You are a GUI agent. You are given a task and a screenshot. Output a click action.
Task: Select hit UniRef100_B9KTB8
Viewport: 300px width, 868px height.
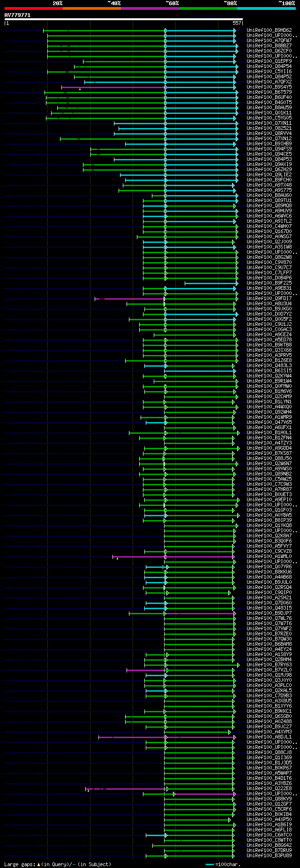269,345
